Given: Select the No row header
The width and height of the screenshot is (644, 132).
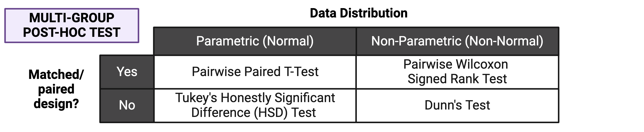Looking at the screenshot, I should (x=127, y=105).
